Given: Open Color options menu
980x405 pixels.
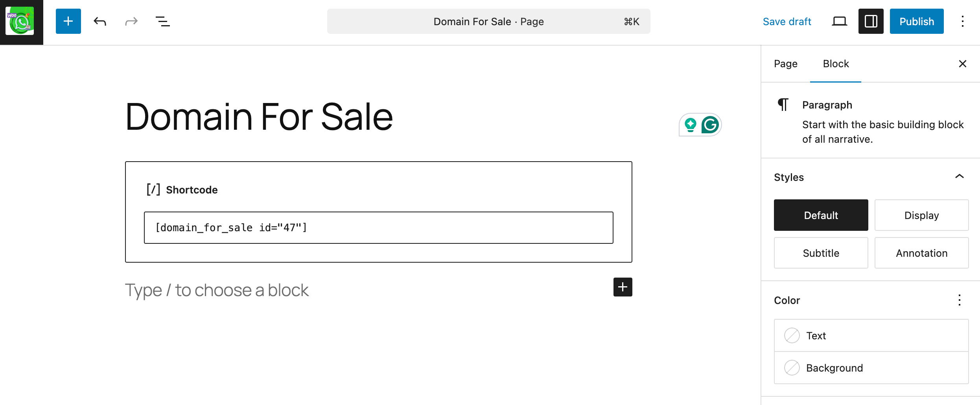Looking at the screenshot, I should point(960,300).
